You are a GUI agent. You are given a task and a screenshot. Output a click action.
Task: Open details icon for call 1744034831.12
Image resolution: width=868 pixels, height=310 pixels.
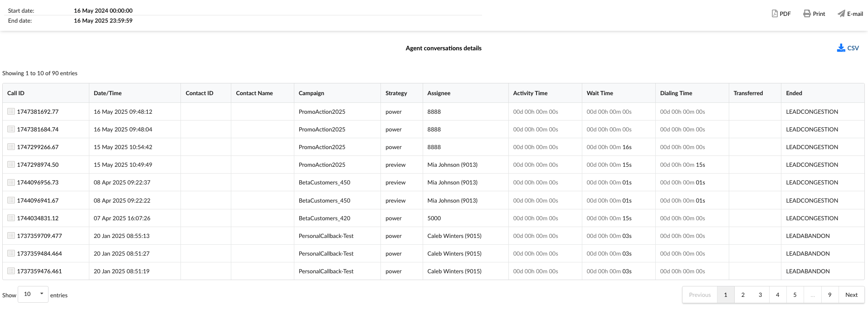[11, 218]
